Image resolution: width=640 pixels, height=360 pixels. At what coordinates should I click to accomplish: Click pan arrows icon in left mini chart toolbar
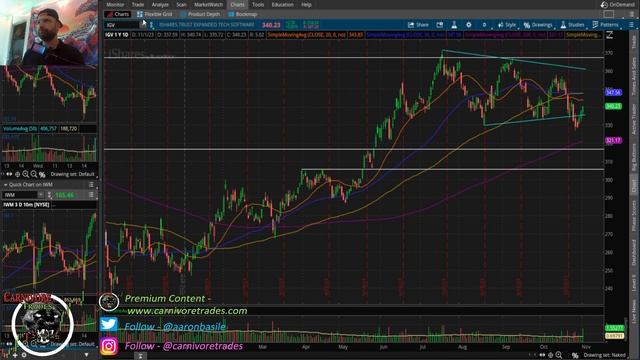[9, 174]
